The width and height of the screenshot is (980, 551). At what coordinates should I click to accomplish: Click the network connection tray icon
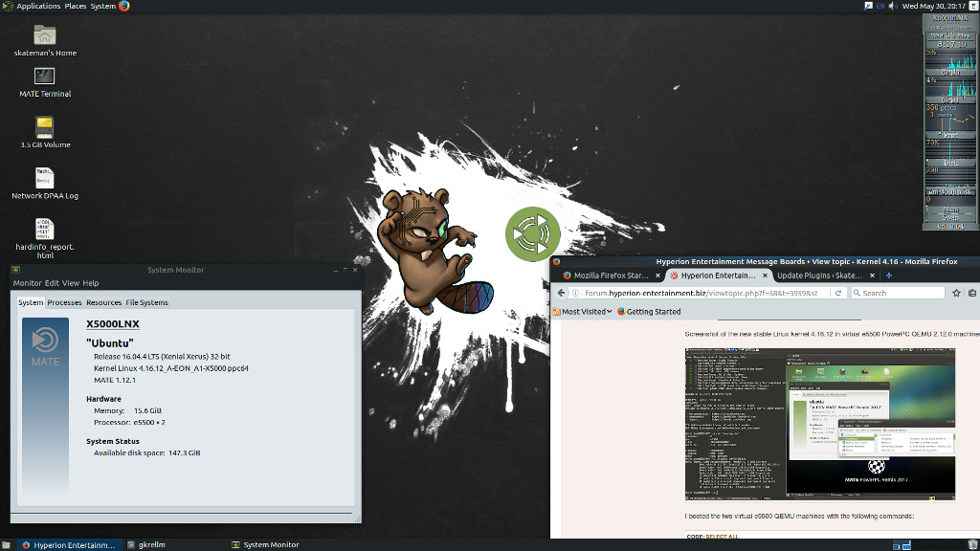[868, 7]
